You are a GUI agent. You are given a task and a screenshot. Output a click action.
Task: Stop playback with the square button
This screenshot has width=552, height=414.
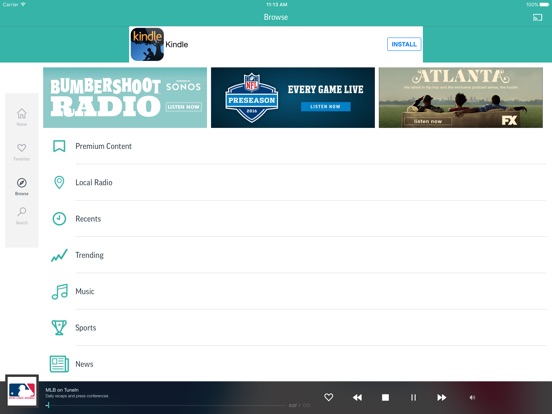pyautogui.click(x=385, y=397)
